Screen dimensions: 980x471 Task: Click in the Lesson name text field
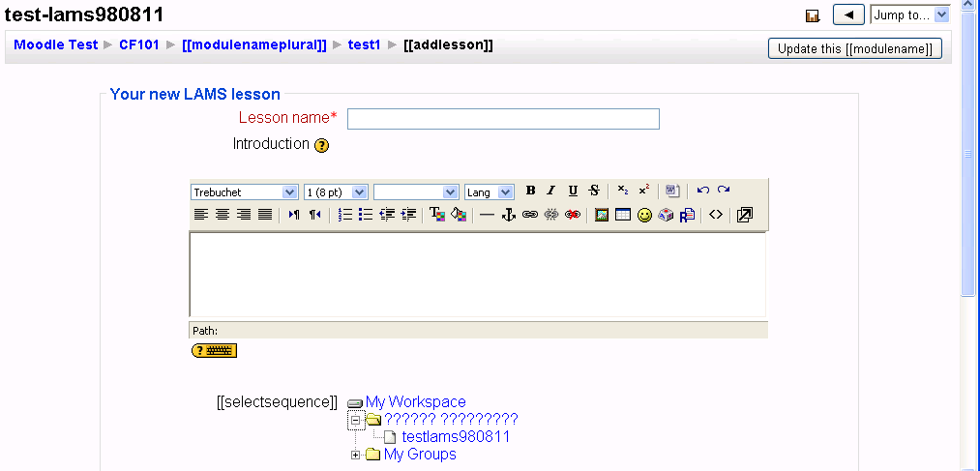click(503, 119)
